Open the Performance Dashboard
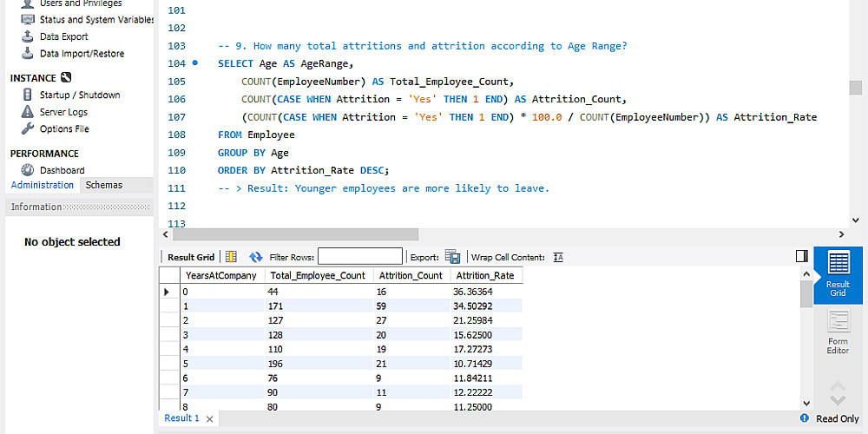Screen dimensions: 868x434 click(62, 170)
